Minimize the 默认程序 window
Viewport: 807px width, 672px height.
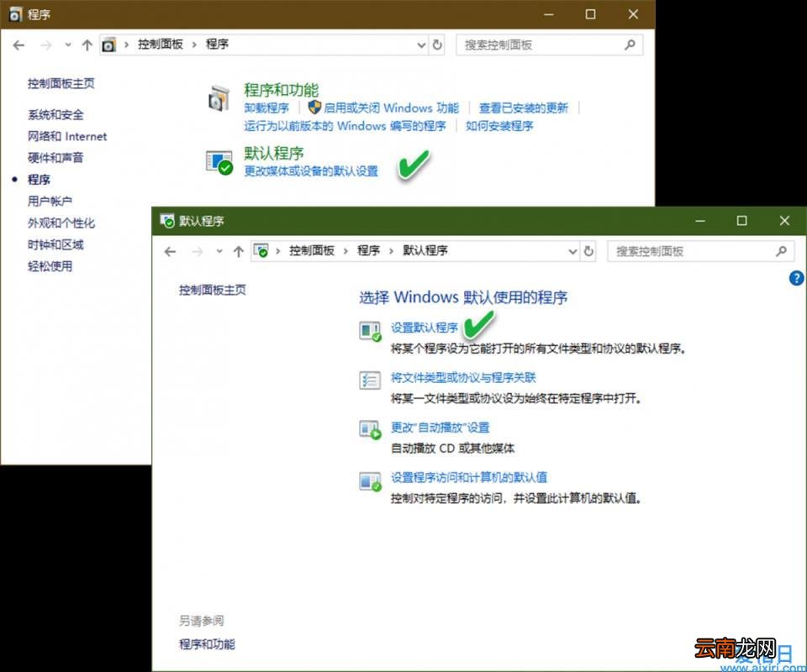(x=700, y=221)
